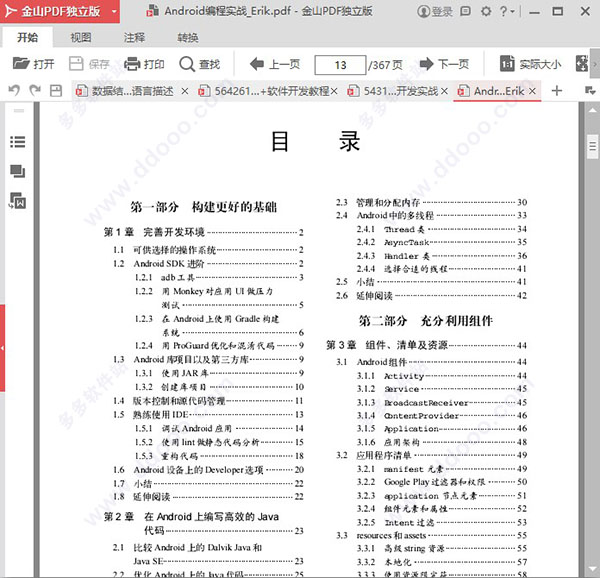This screenshot has height=578, width=600.
Task: Expand the toolbar overflow arrow
Action: [595, 64]
